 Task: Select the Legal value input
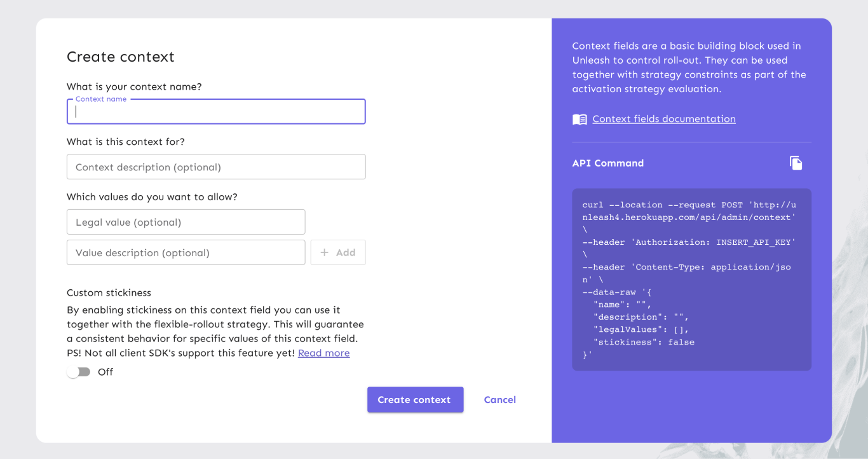point(186,223)
